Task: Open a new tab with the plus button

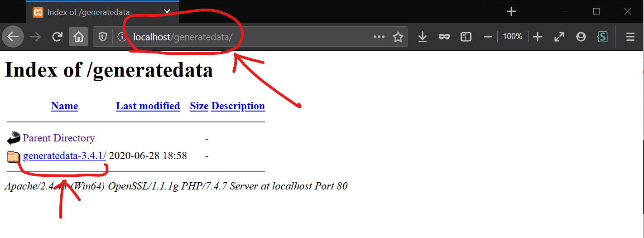Action: pos(511,12)
